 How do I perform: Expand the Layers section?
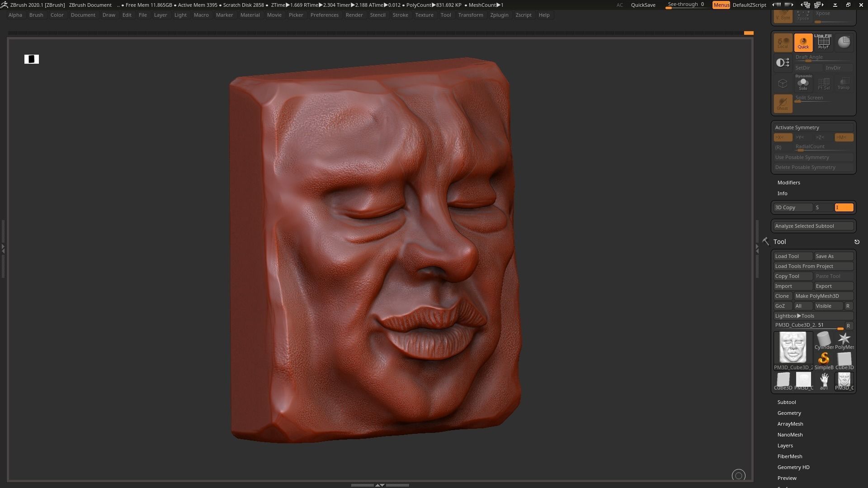click(x=785, y=446)
